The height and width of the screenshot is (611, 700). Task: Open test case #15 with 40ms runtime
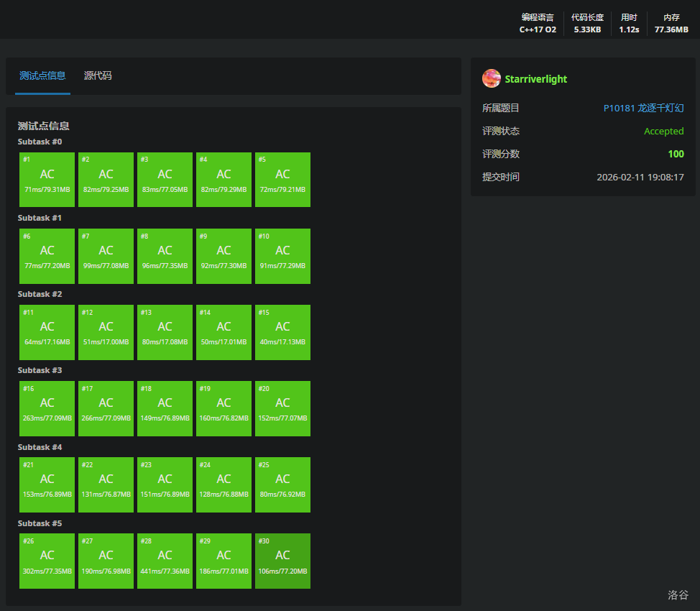[x=283, y=332]
